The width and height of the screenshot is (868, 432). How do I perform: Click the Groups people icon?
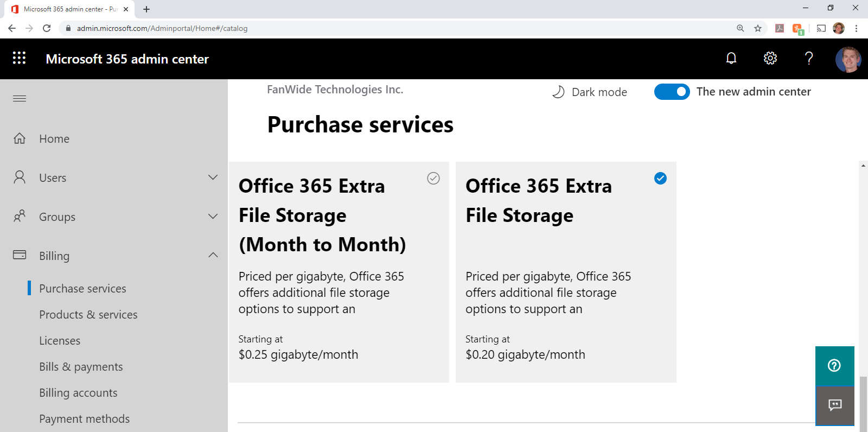tap(20, 216)
